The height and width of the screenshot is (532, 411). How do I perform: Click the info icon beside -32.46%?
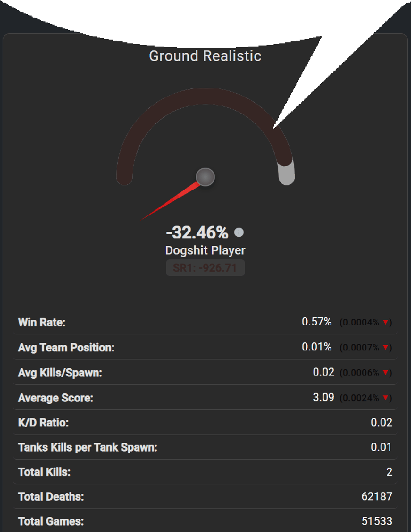[x=239, y=233]
